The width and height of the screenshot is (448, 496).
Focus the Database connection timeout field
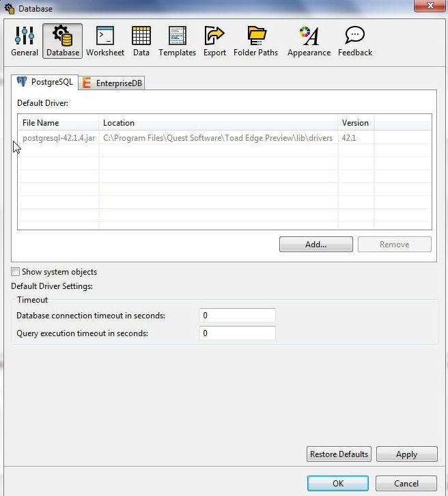coord(238,316)
